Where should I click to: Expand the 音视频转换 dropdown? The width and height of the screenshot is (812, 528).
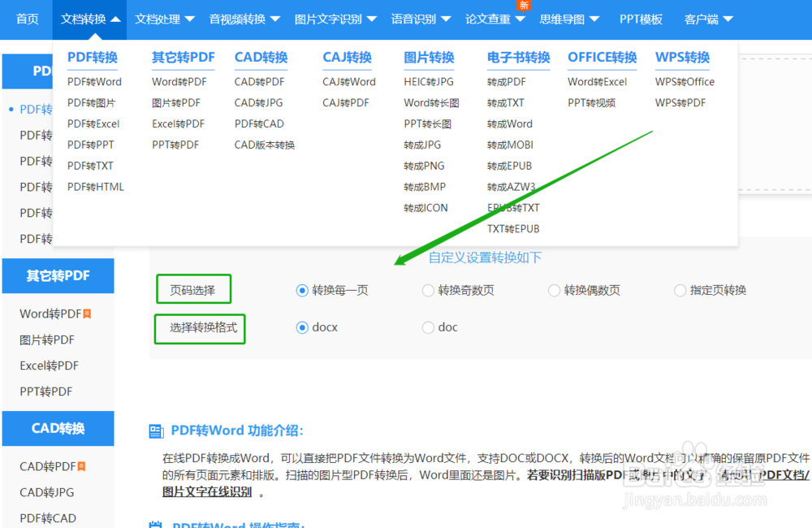coord(239,19)
